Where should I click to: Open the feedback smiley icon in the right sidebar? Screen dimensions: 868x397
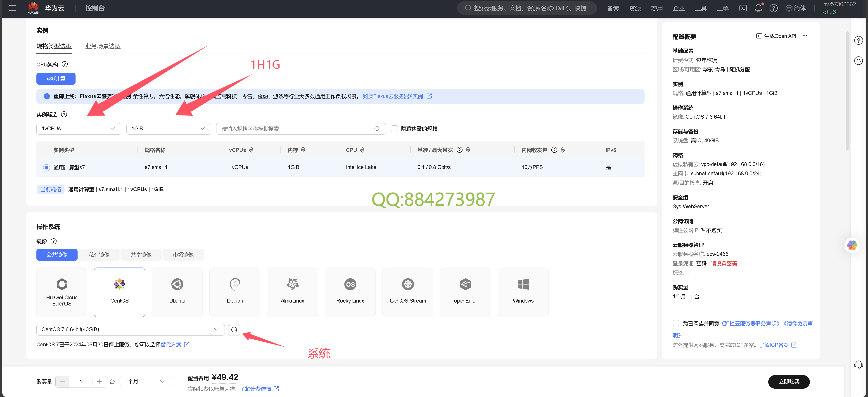point(859,60)
